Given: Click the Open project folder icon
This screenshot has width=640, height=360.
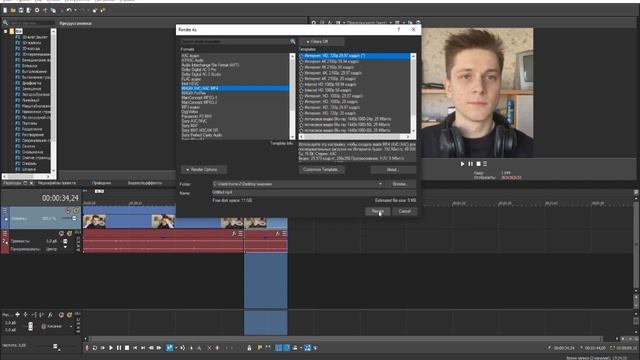Looking at the screenshot, I should pyautogui.click(x=13, y=10).
